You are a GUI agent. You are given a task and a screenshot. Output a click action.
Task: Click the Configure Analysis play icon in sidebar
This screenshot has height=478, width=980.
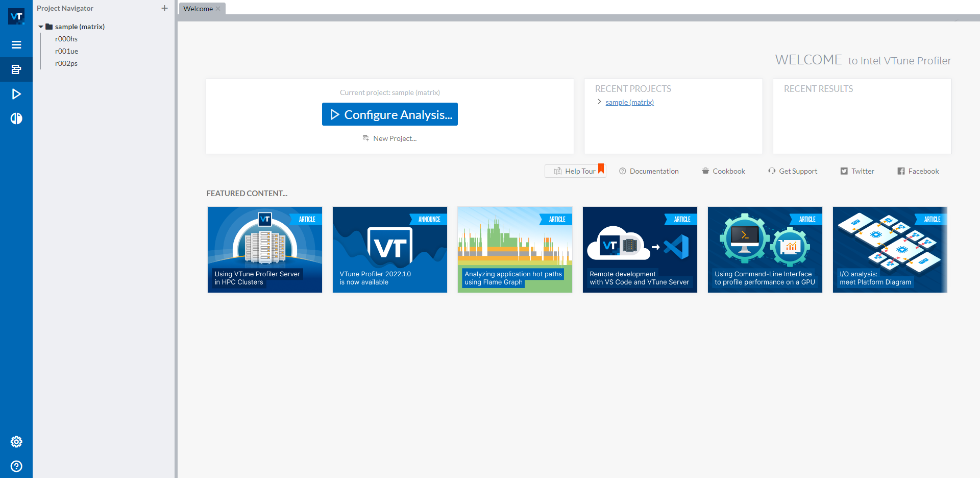[16, 94]
